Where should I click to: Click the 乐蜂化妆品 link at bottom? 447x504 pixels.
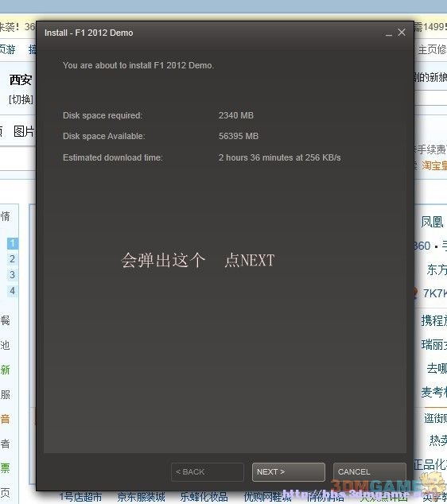(204, 497)
